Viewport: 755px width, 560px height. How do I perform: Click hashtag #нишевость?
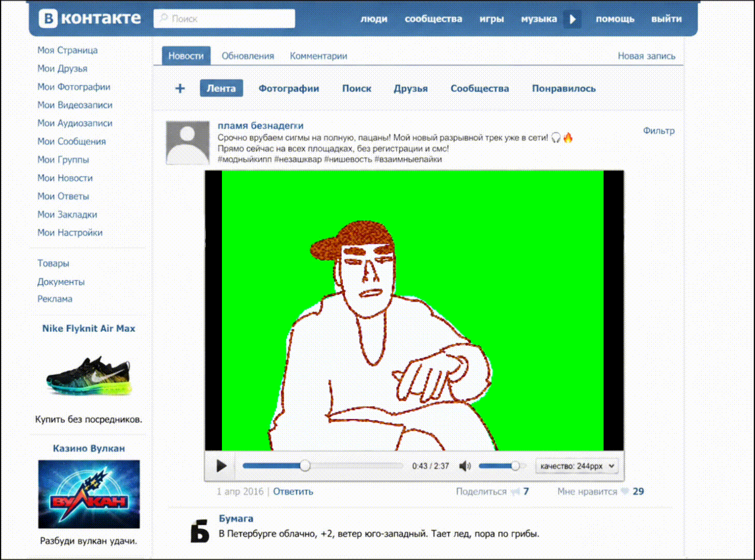click(348, 159)
